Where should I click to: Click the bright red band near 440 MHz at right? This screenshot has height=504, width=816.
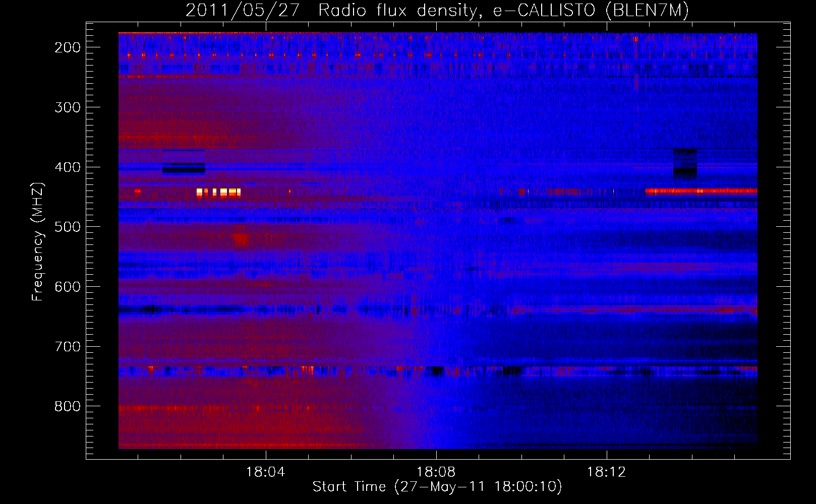pyautogui.click(x=701, y=191)
